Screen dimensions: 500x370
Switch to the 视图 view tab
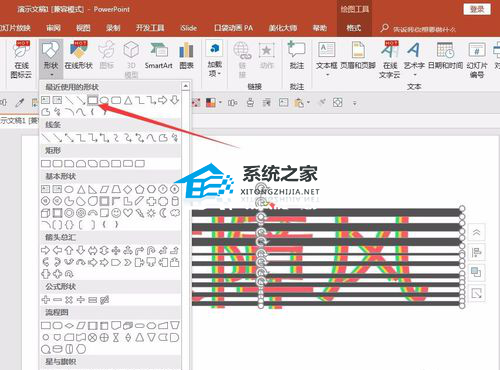coord(83,28)
